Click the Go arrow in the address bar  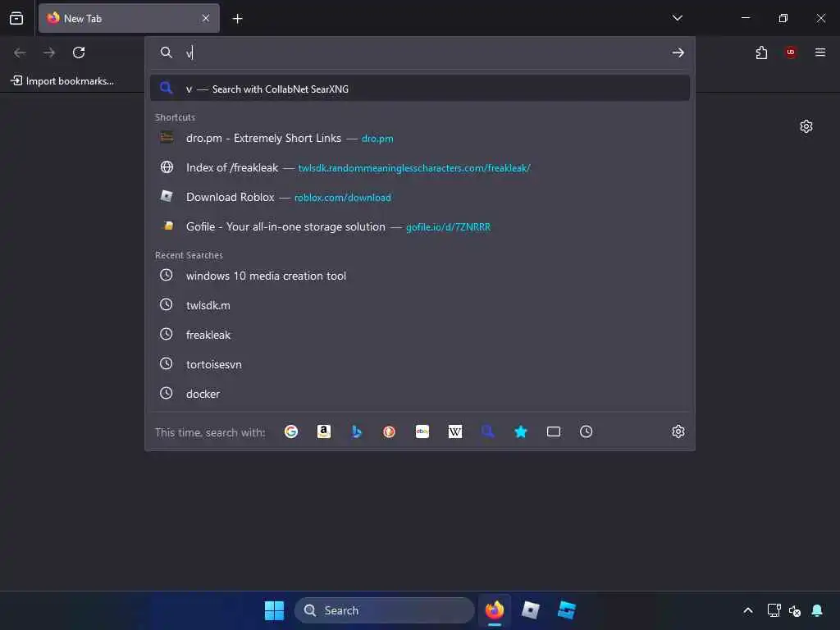tap(678, 52)
